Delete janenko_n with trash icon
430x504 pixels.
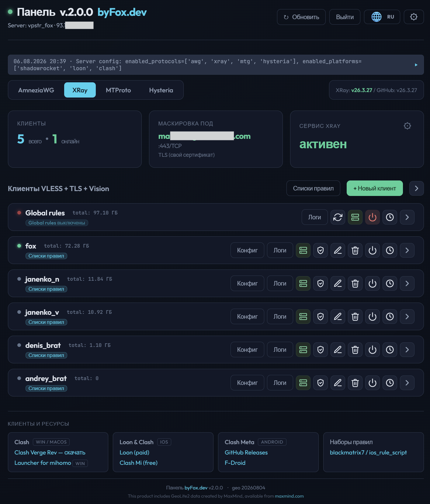pos(355,283)
